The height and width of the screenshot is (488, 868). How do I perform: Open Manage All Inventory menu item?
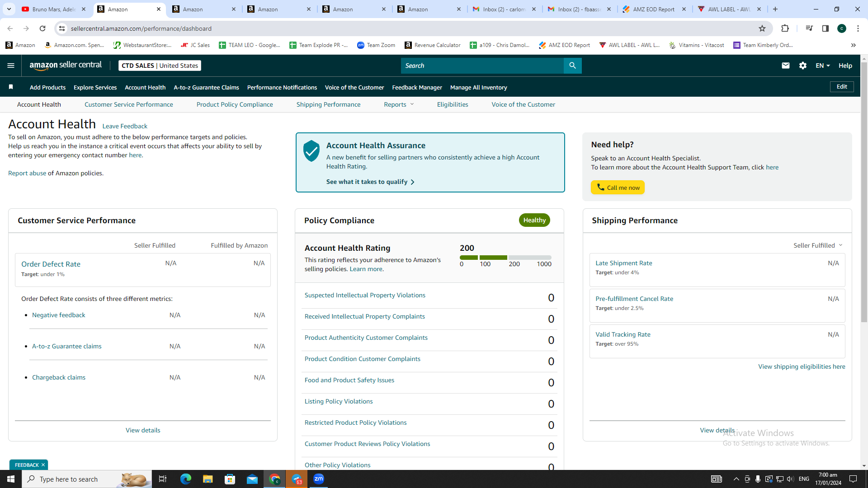(478, 87)
